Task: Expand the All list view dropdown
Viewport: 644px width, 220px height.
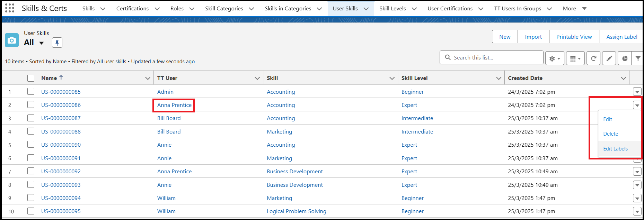Action: pos(41,43)
